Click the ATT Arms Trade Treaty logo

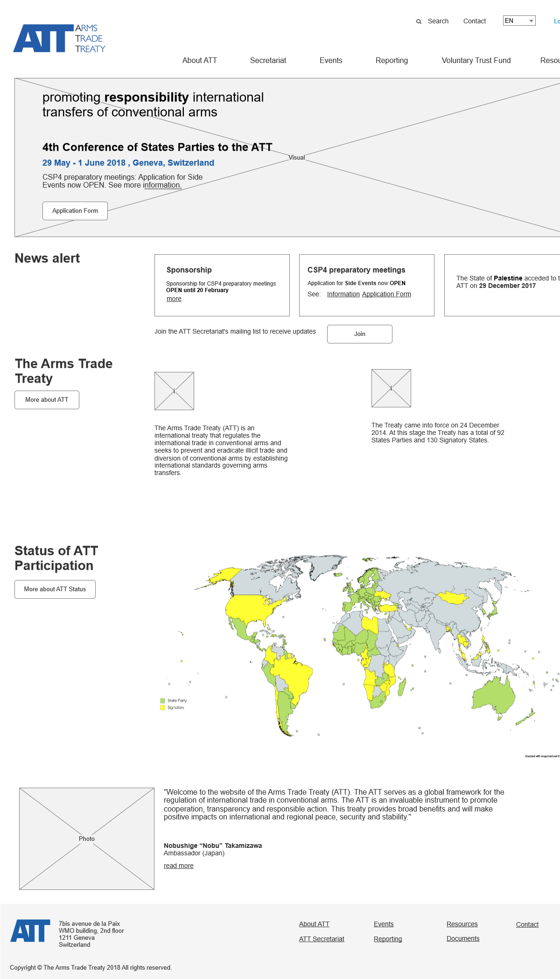pos(59,38)
